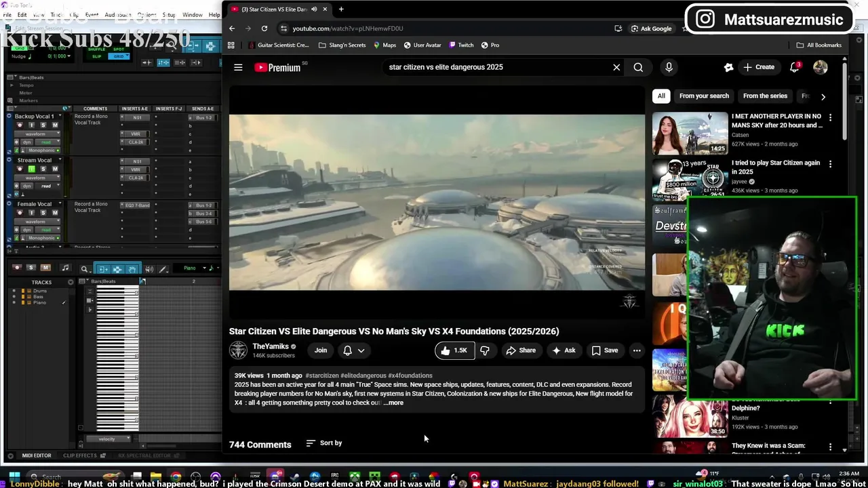
Task: Click the Chrome address bar URL
Action: click(x=348, y=28)
